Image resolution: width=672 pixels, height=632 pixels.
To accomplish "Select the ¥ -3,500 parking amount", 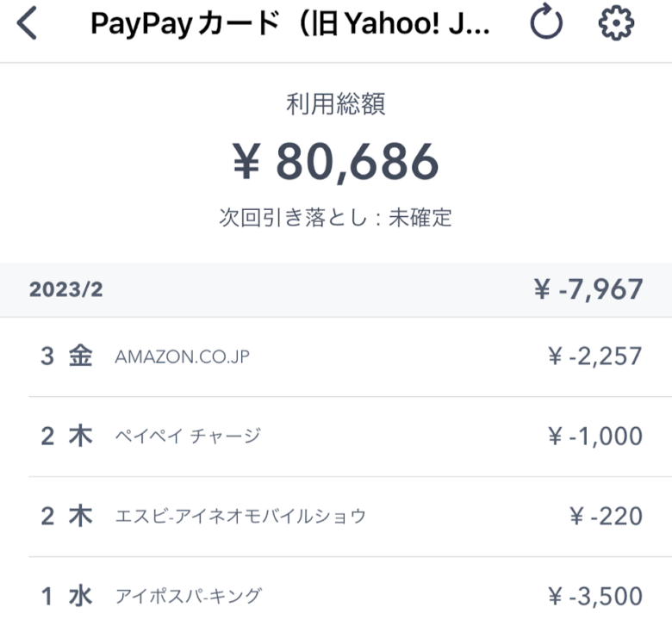I will 594,596.
